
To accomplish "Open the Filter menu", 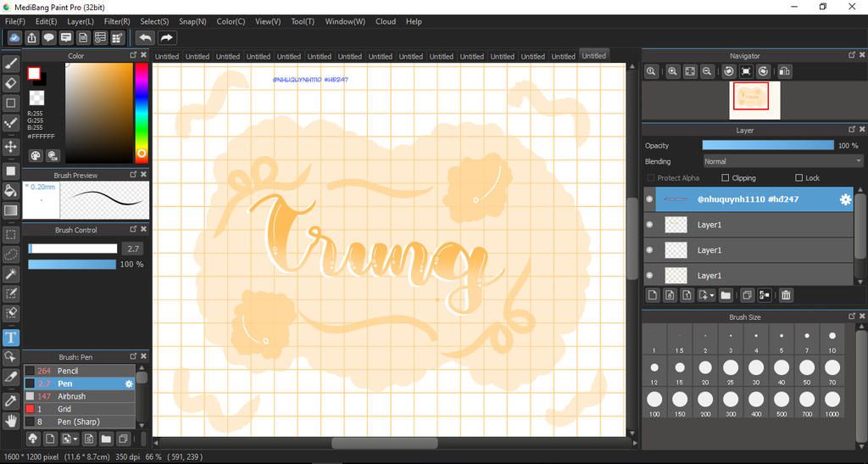I will point(117,21).
